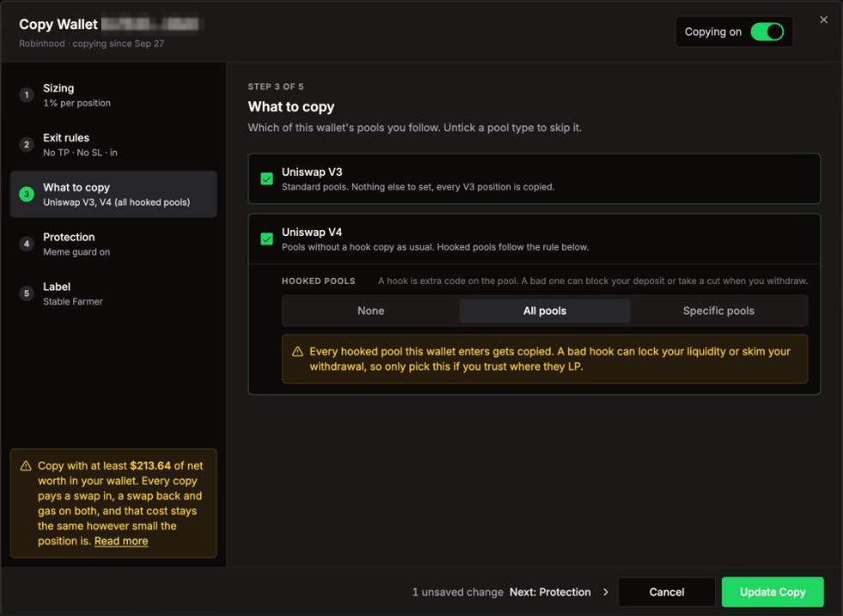This screenshot has height=616, width=843.
Task: Close the Copy Wallet dialog
Action: (823, 20)
